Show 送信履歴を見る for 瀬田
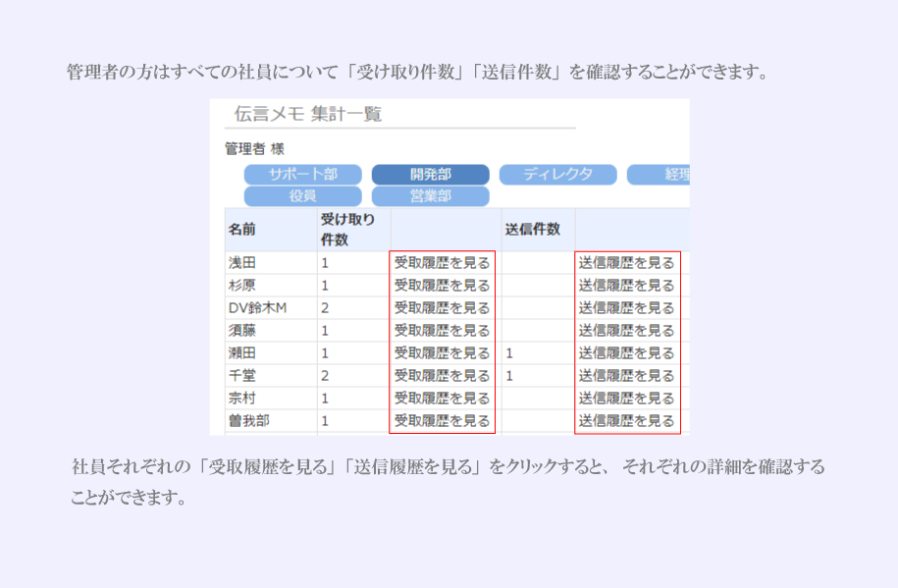The height and width of the screenshot is (588, 898). coord(626,353)
